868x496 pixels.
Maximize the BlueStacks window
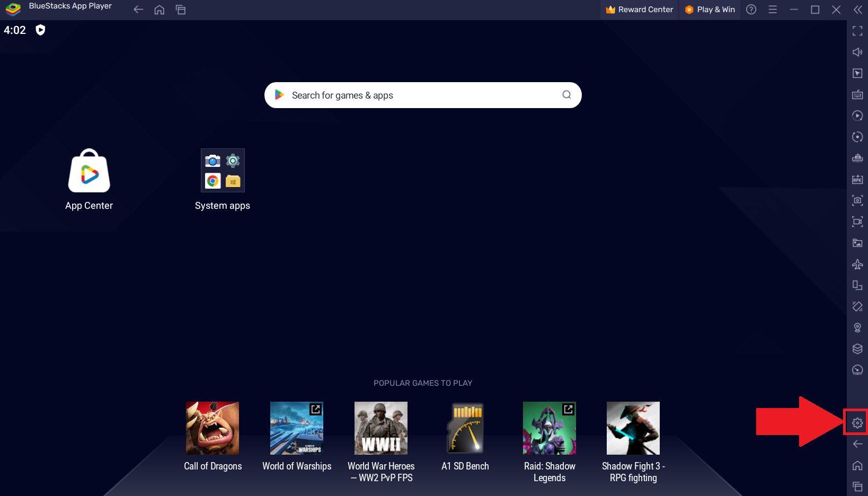815,10
